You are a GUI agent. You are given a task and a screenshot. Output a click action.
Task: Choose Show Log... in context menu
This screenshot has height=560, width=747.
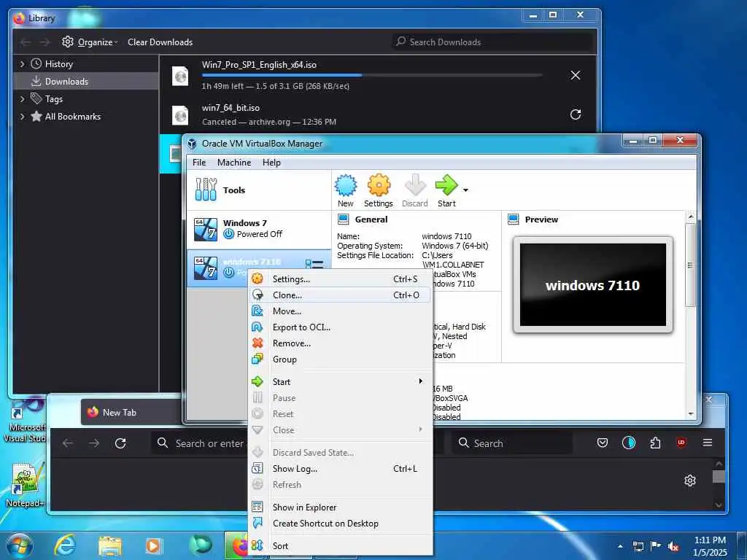point(340,469)
